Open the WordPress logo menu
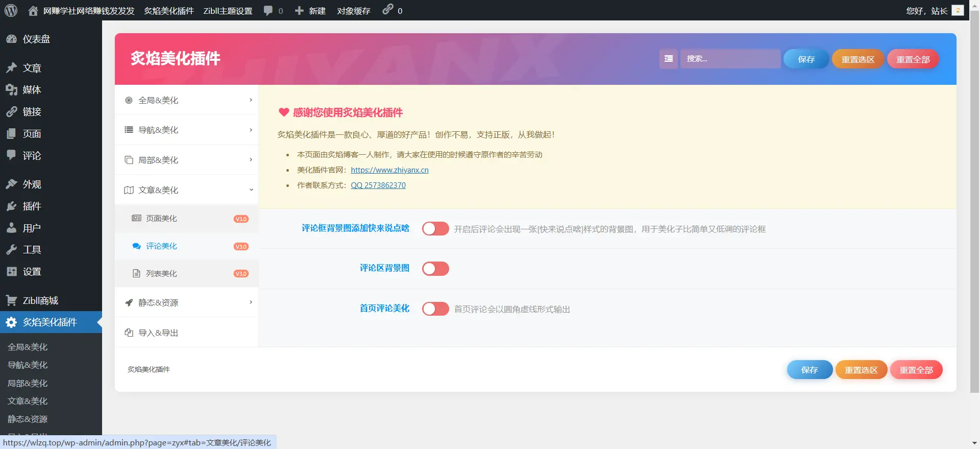The height and width of the screenshot is (449, 980). pos(11,10)
